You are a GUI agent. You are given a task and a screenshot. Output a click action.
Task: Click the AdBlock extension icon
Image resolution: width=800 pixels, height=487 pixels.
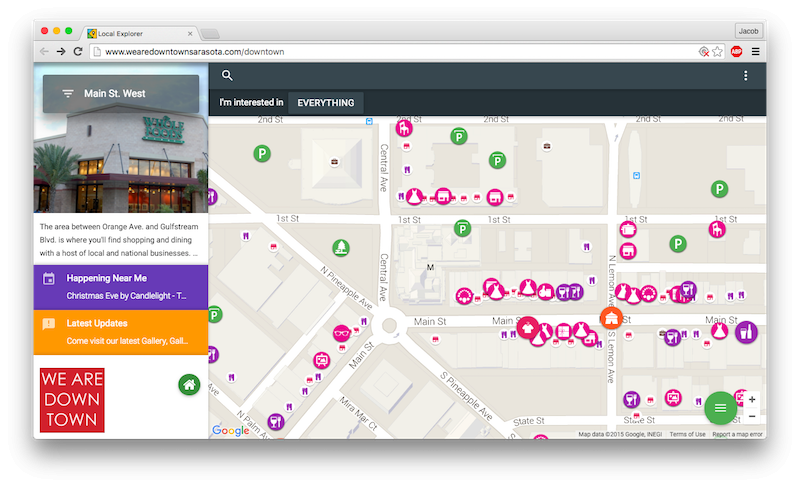[x=736, y=51]
